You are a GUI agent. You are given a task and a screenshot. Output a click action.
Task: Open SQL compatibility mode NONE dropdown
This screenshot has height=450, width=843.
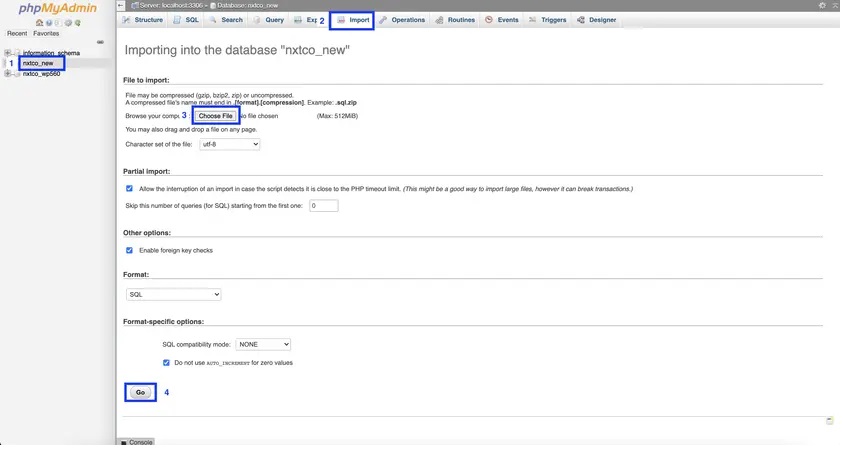(x=263, y=345)
